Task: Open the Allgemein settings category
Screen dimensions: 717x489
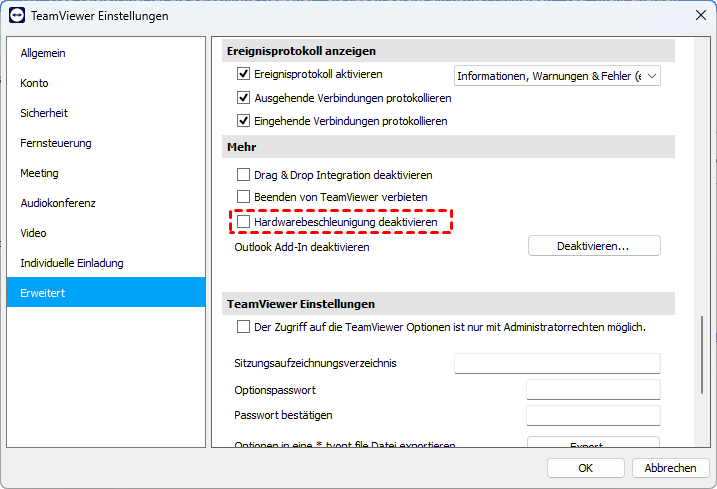Action: click(x=106, y=53)
